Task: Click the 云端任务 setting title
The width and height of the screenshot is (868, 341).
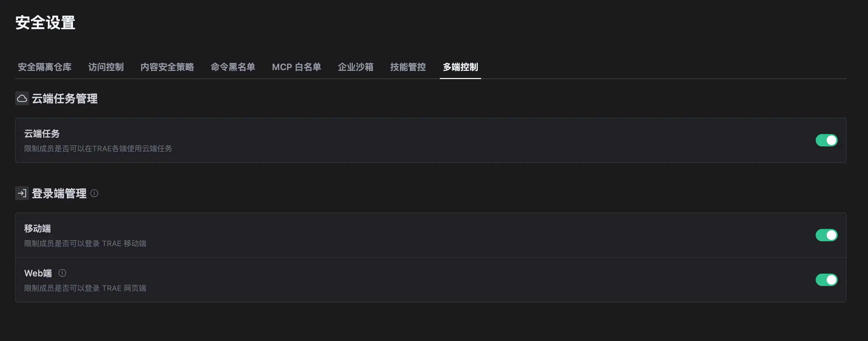Action: (42, 134)
